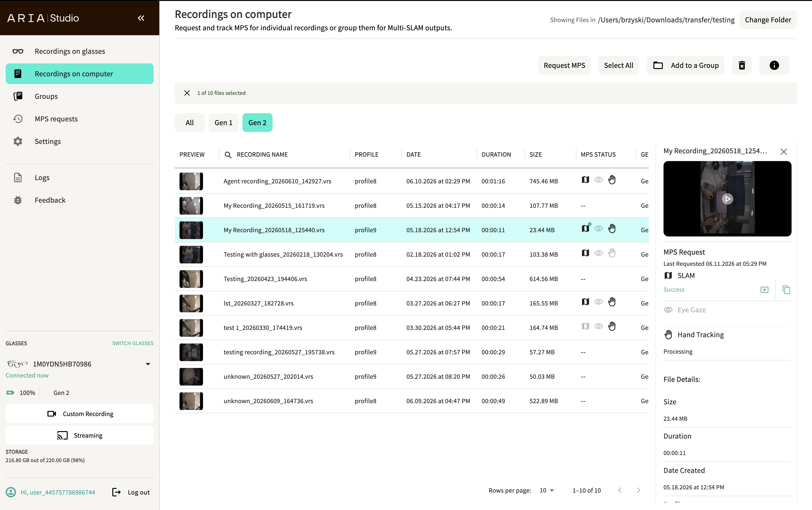Go to Groups section
The height and width of the screenshot is (510, 812).
tap(80, 97)
